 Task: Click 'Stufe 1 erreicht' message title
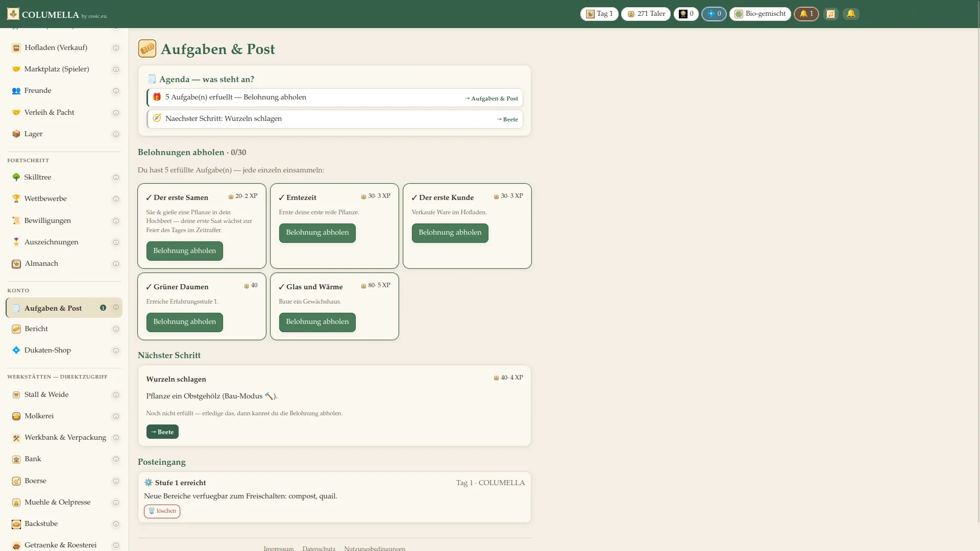tap(181, 483)
